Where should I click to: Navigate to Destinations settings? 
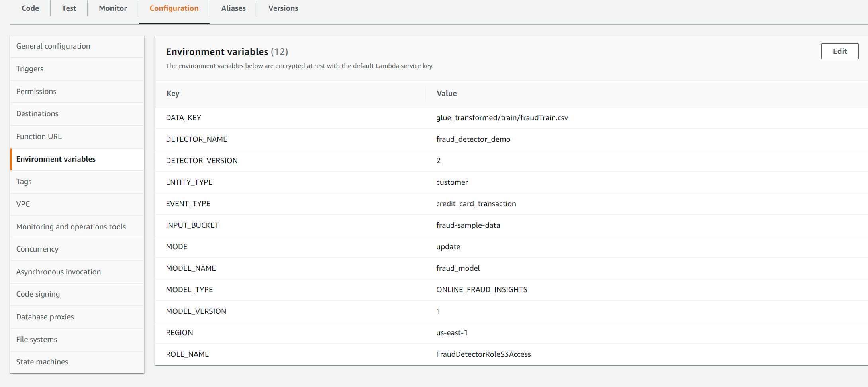coord(37,114)
